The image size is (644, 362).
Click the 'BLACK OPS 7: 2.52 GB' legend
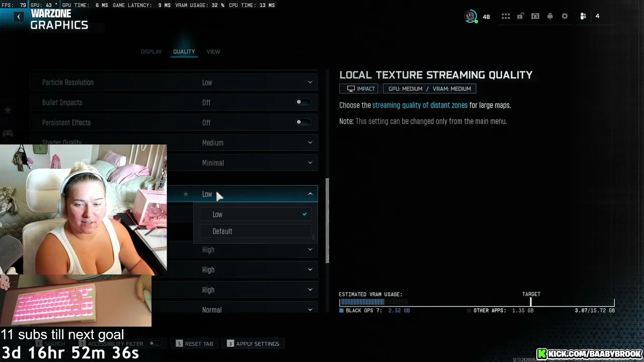[x=375, y=311]
